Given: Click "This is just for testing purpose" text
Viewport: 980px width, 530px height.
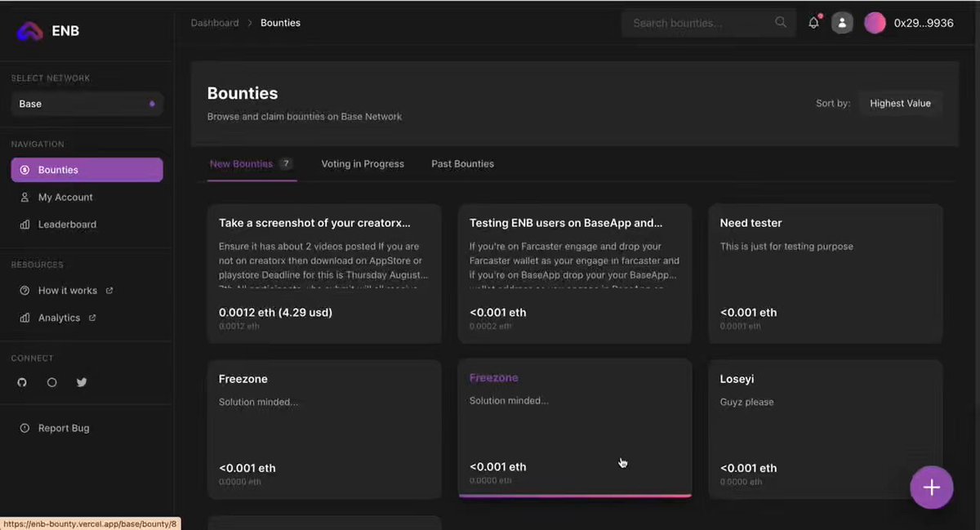Looking at the screenshot, I should click(x=786, y=247).
